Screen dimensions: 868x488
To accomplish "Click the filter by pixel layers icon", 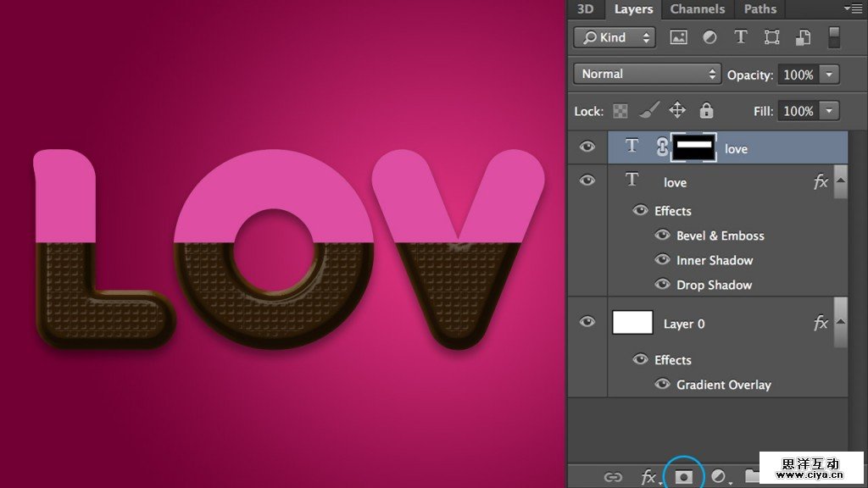I will (678, 37).
